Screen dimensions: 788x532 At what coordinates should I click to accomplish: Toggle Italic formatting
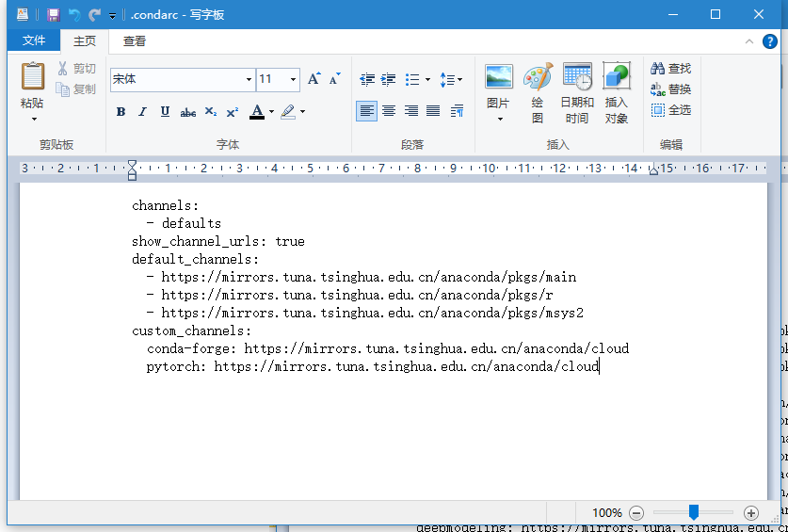[x=143, y=112]
